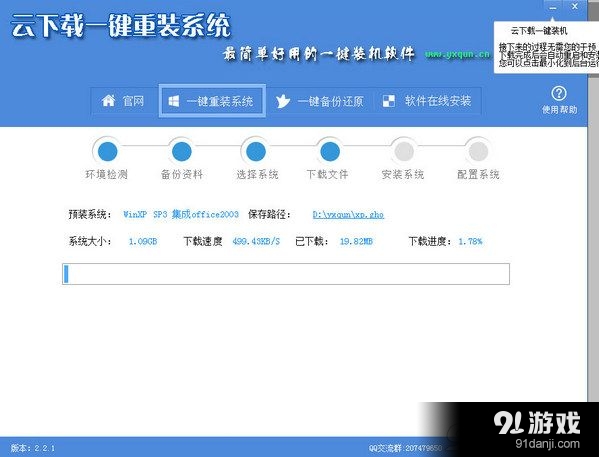This screenshot has width=599, height=457.
Task: Click the 云下载一键装机 notification popup title
Action: click(539, 31)
